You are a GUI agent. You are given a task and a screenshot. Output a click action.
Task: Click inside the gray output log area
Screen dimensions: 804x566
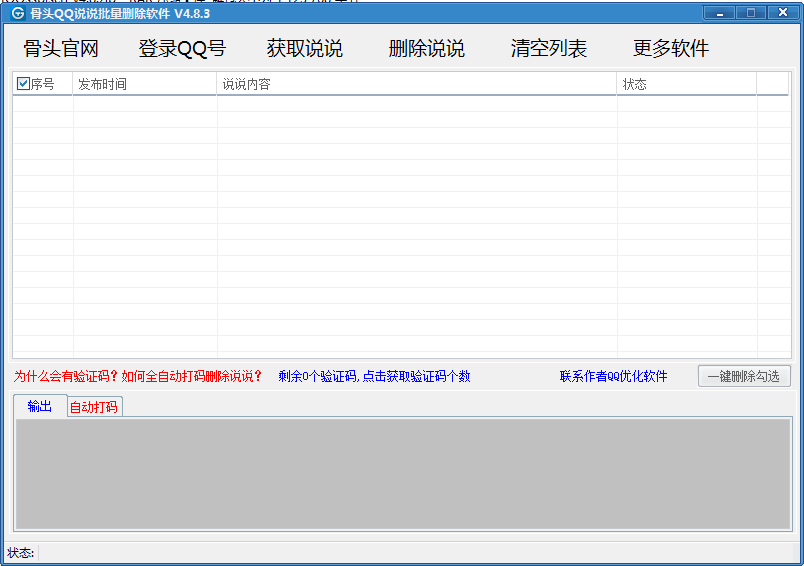pyautogui.click(x=403, y=474)
